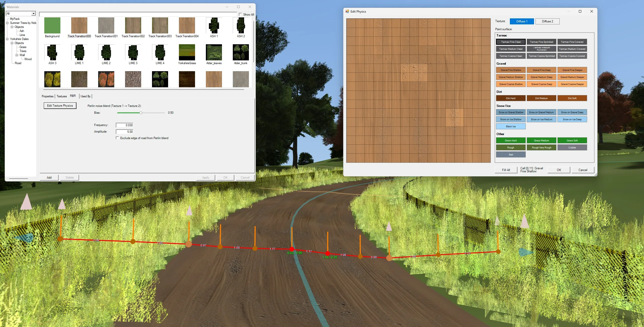
Task: Open the All filter dropdown in Materials
Action: [33, 13]
